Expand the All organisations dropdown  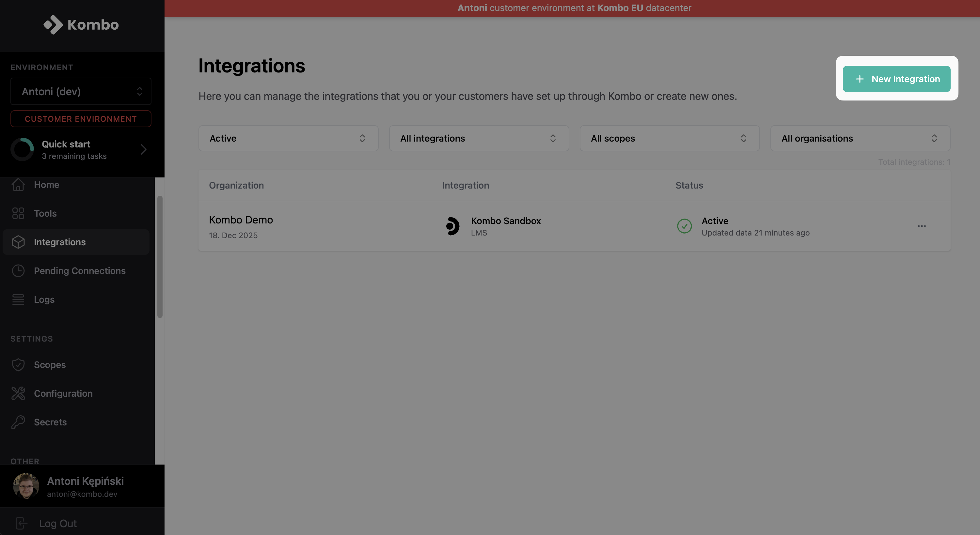tap(860, 138)
